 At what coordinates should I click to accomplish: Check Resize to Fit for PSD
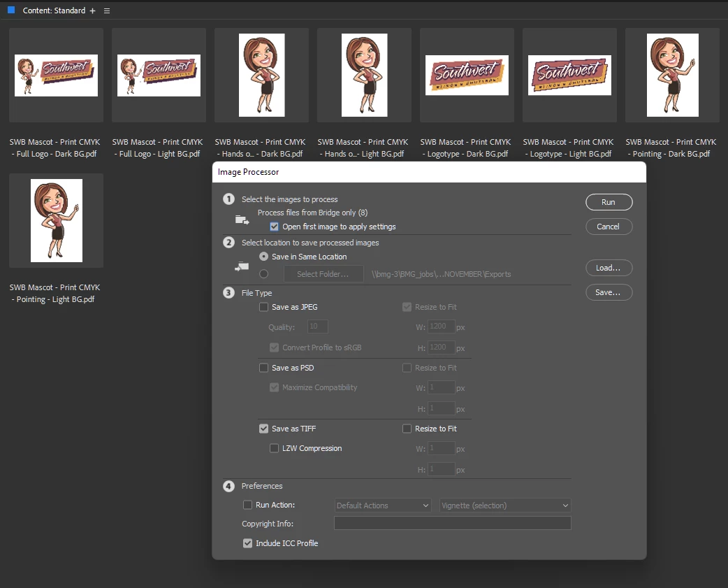point(407,368)
